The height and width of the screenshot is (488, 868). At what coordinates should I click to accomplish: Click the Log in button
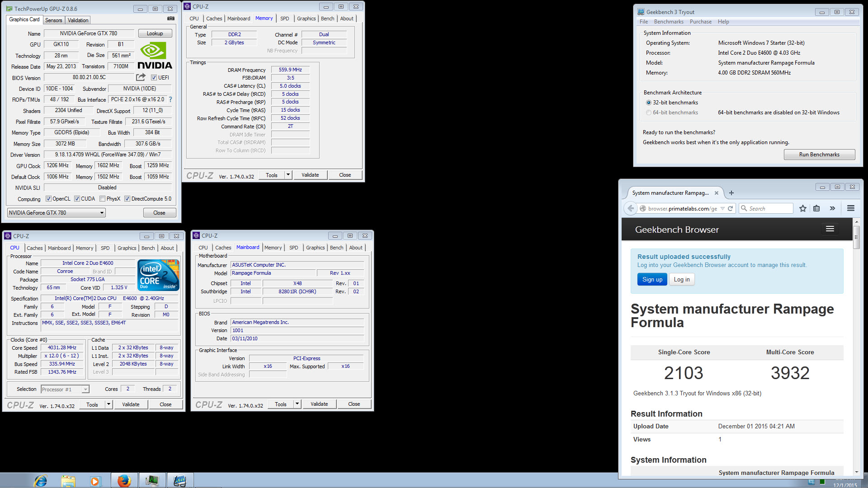[x=682, y=279]
